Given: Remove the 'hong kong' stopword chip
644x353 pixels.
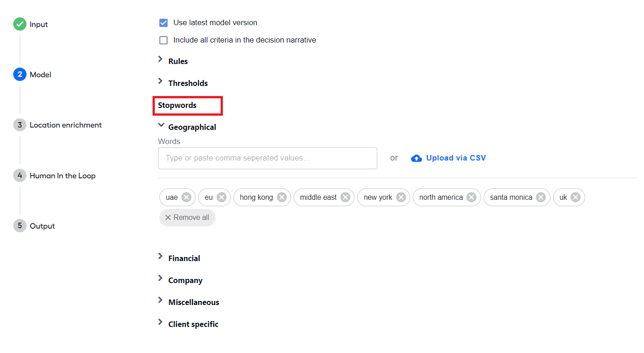Looking at the screenshot, I should [282, 197].
